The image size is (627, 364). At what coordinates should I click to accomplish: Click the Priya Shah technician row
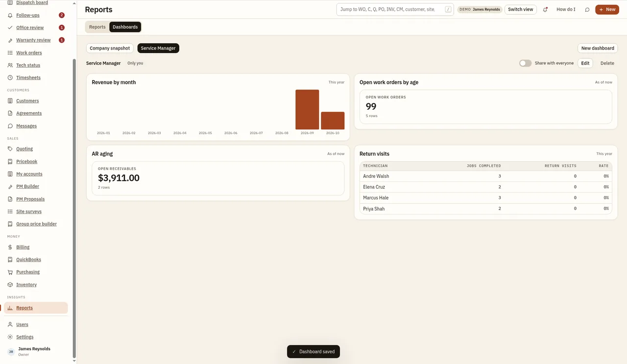485,209
